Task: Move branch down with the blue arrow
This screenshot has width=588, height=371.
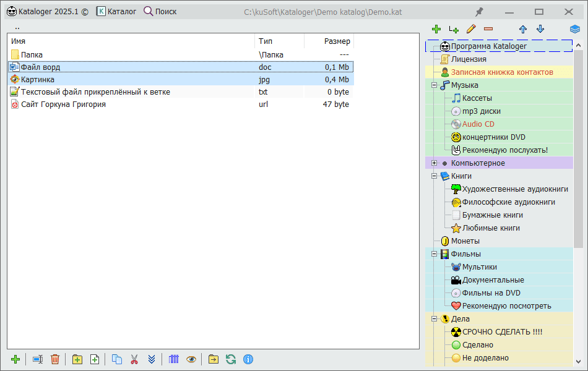Action: 540,29
